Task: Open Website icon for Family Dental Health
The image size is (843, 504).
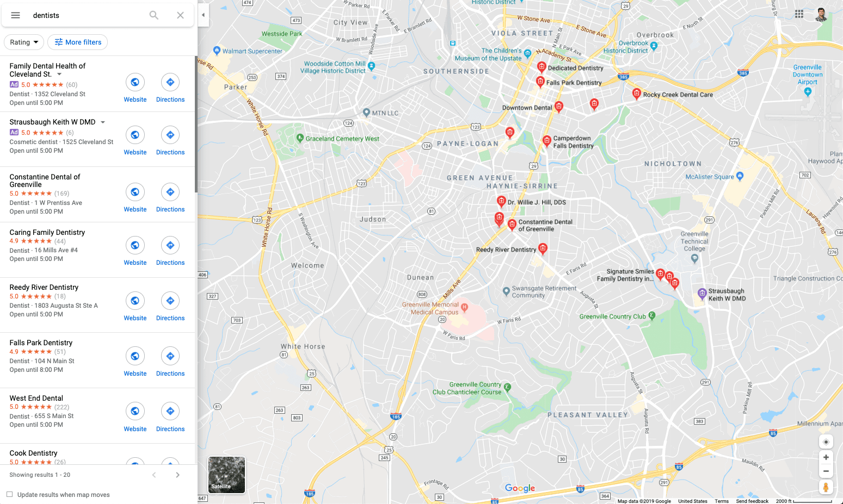Action: 135,82
